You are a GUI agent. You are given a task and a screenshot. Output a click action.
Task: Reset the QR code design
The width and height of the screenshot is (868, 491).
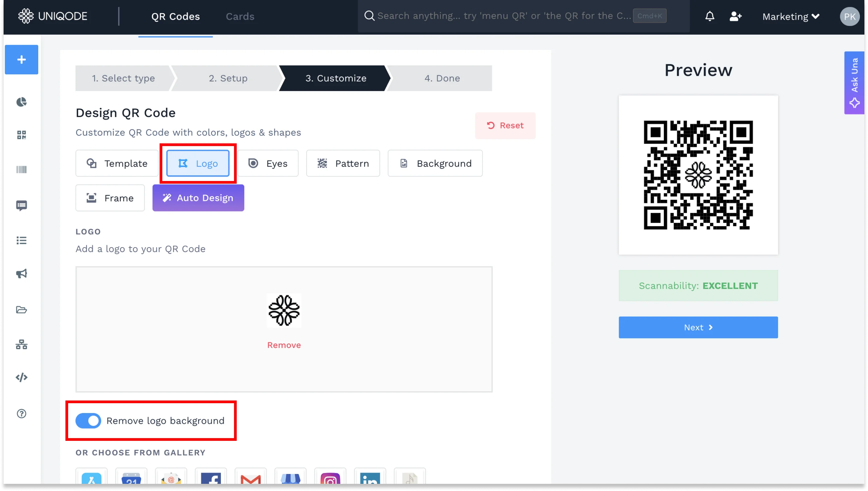(x=505, y=126)
